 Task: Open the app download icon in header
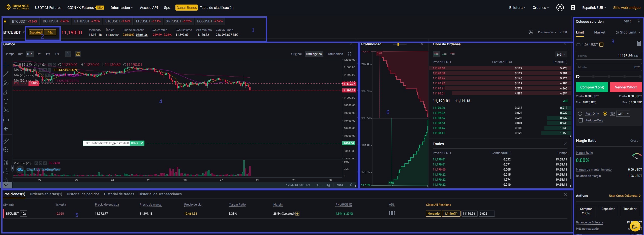pyautogui.click(x=573, y=8)
